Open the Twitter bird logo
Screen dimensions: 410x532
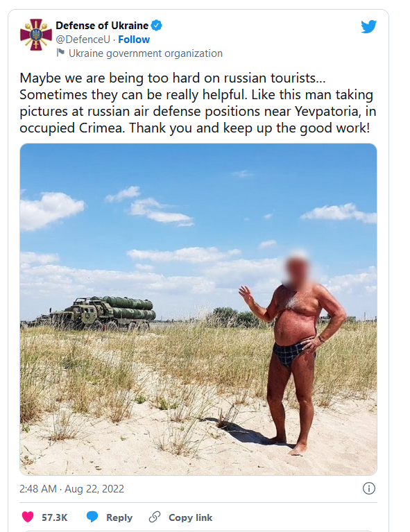(368, 26)
